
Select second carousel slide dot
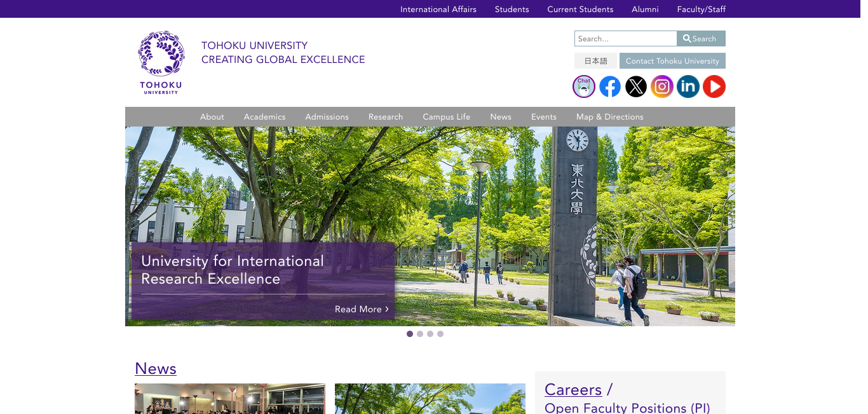[420, 334]
